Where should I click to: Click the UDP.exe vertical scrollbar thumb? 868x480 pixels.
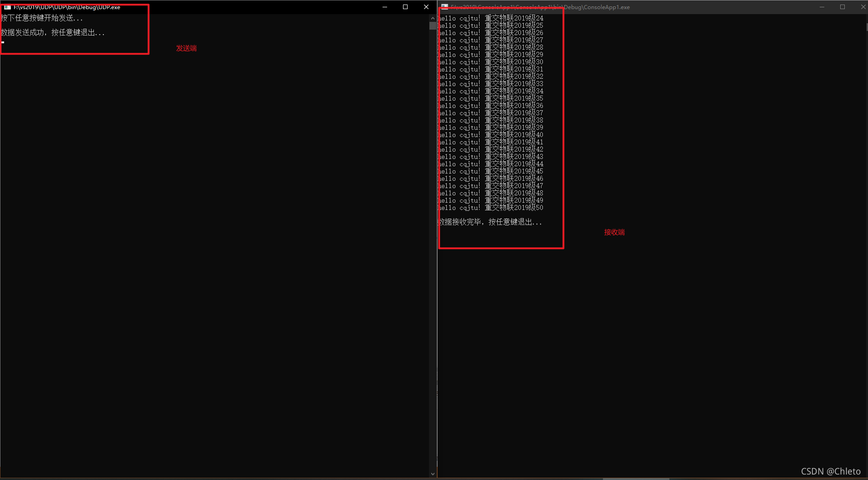[x=433, y=26]
